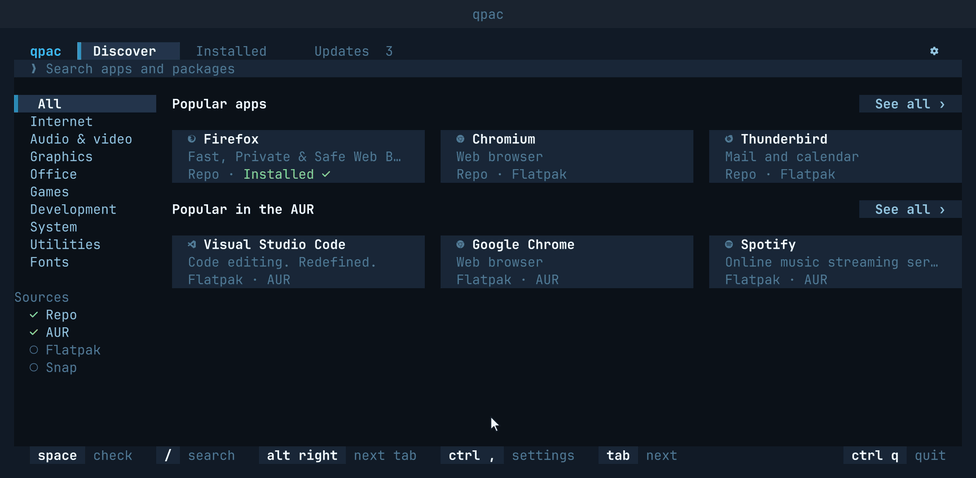Click Thunderbird's Mail and calendar description
Viewport: 976px width, 478px height.
[x=792, y=156]
